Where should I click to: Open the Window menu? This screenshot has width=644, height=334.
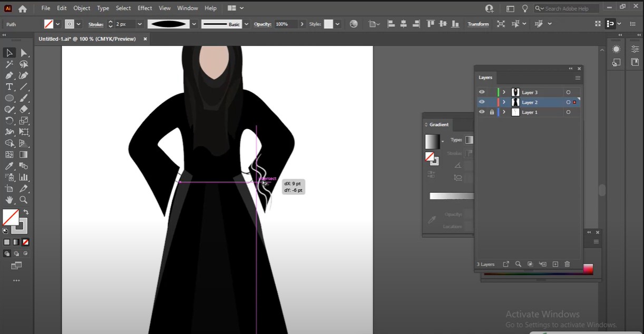pos(188,8)
